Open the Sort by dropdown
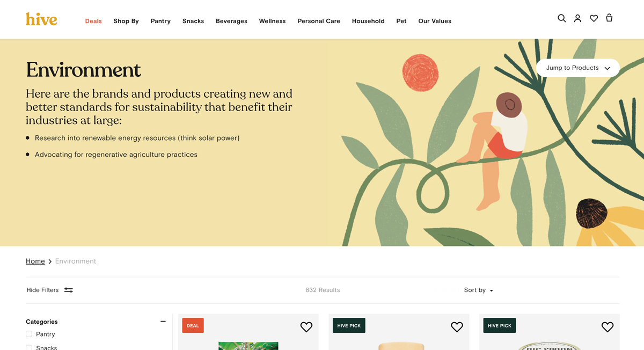This screenshot has width=644, height=350. coord(478,290)
